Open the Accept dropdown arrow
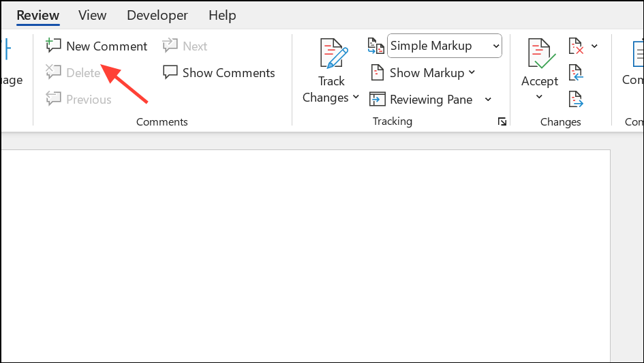644x363 pixels. click(x=540, y=97)
